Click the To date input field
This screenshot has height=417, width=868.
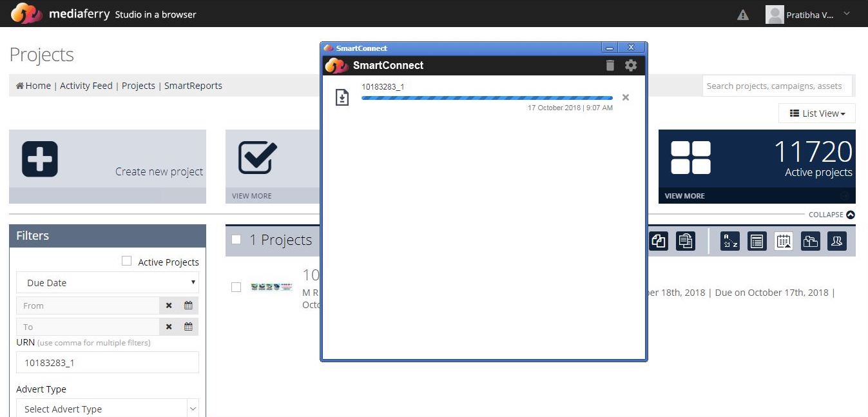(x=88, y=327)
